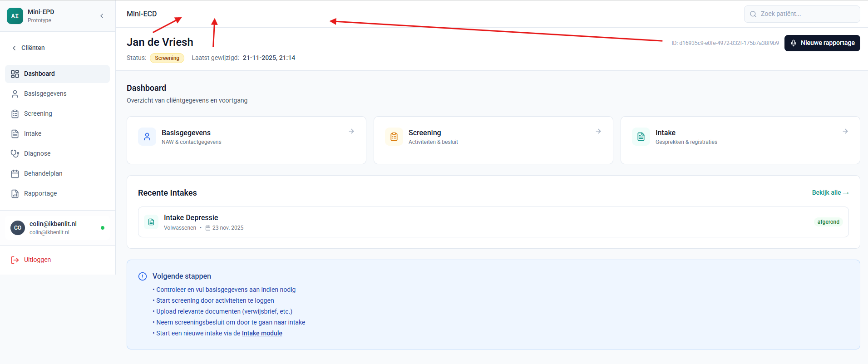
Task: Click the 'Gesprekken & registraties' subtitle
Action: [686, 143]
